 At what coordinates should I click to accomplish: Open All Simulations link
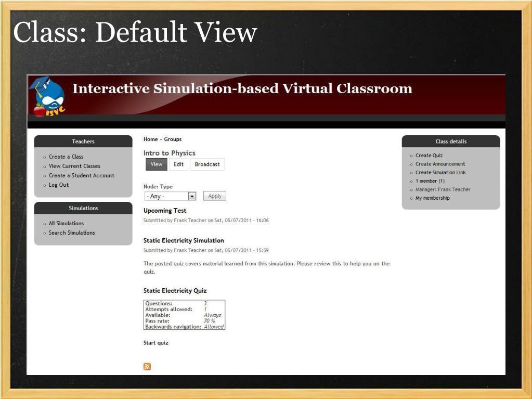(x=66, y=223)
